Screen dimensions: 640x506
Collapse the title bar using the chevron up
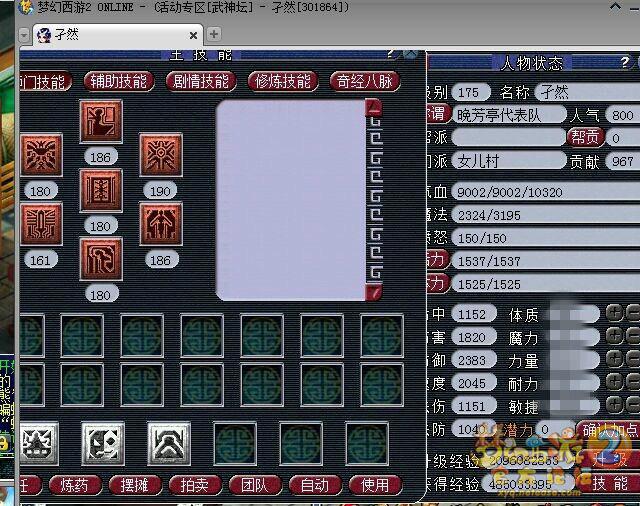(x=615, y=7)
